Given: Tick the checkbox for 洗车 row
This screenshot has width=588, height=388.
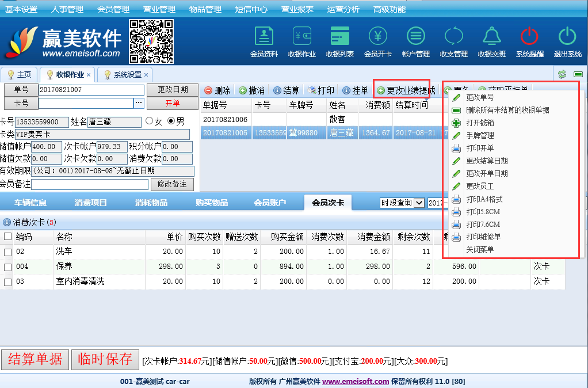Looking at the screenshot, I should pos(7,252).
